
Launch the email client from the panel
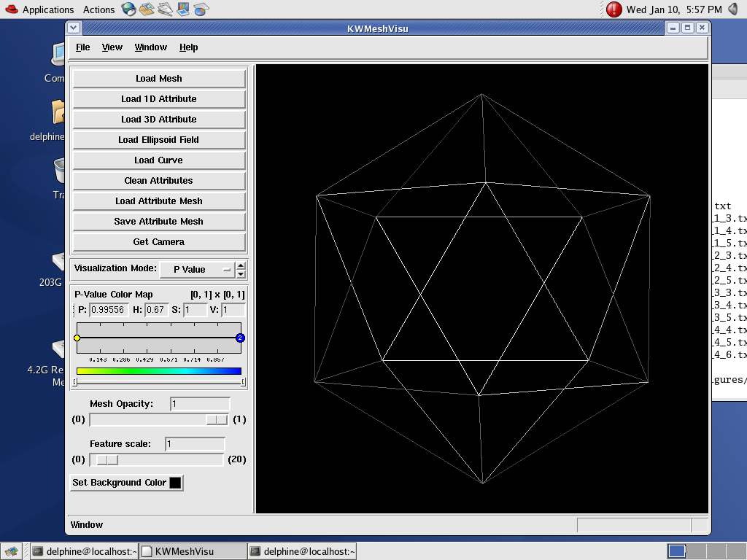coord(147,9)
